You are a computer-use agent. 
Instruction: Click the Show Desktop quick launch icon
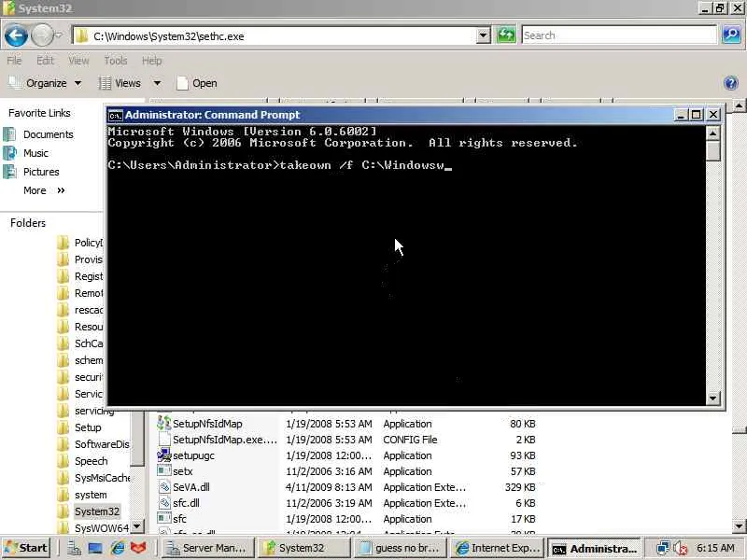[95, 548]
